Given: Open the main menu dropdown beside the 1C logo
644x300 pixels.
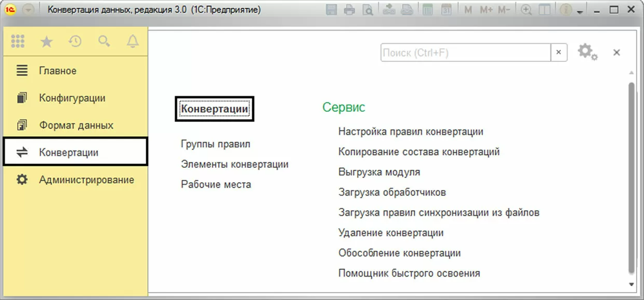Looking at the screenshot, I should [x=28, y=10].
